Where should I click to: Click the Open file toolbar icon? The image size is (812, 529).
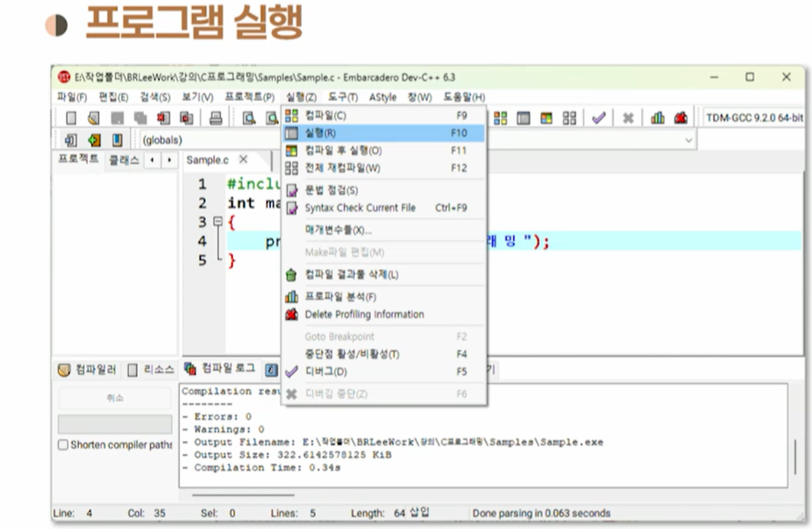[94, 118]
